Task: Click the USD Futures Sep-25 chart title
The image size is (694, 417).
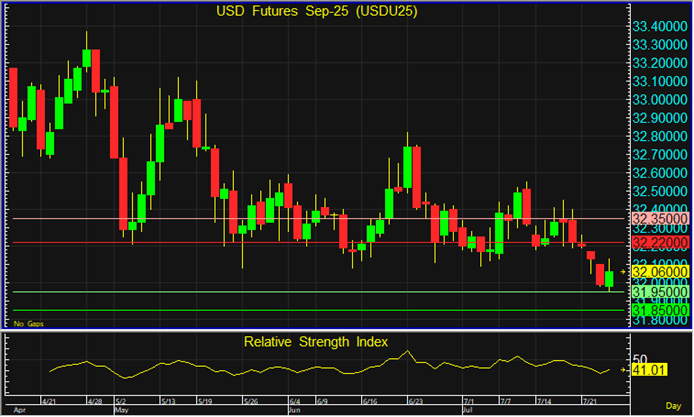Action: click(317, 12)
